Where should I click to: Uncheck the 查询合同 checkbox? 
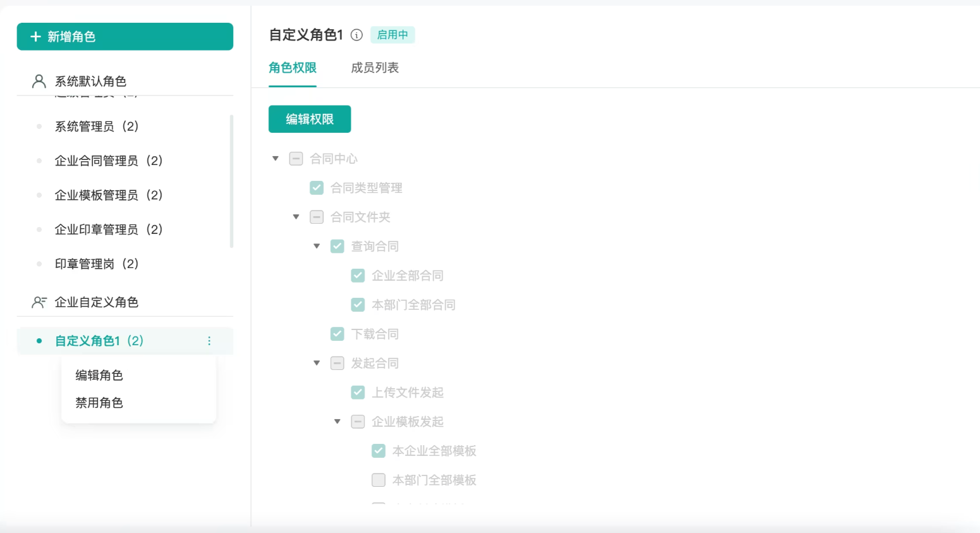[x=337, y=246]
